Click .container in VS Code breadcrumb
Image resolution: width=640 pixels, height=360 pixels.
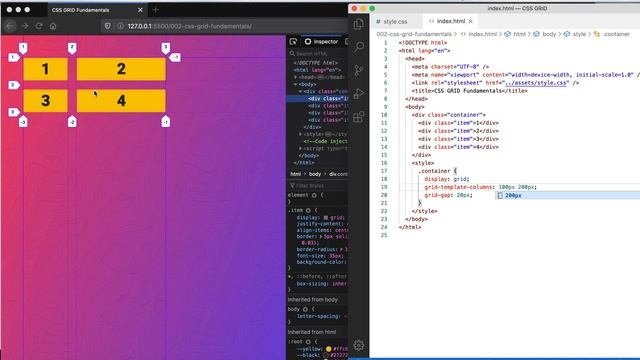point(616,34)
